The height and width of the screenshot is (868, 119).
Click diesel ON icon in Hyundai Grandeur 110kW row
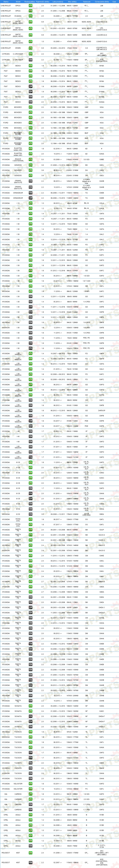[31, 193]
